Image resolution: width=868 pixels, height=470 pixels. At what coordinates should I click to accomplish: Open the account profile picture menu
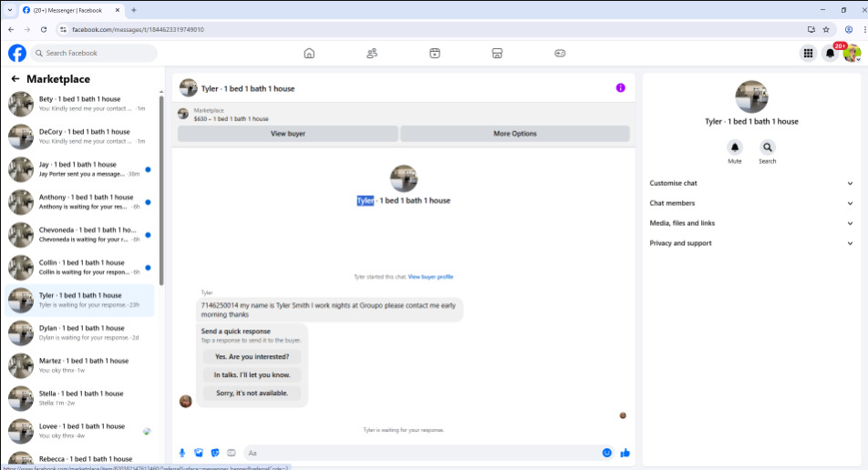click(x=852, y=53)
